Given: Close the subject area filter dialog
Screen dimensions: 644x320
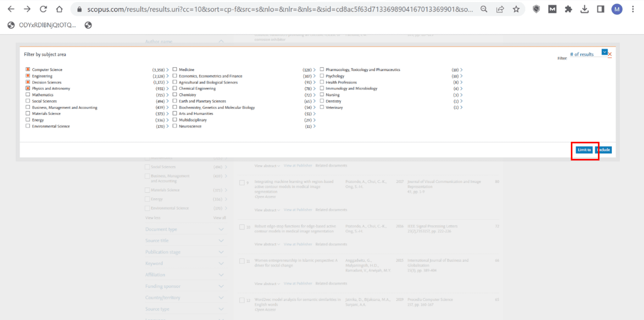Looking at the screenshot, I should [610, 55].
